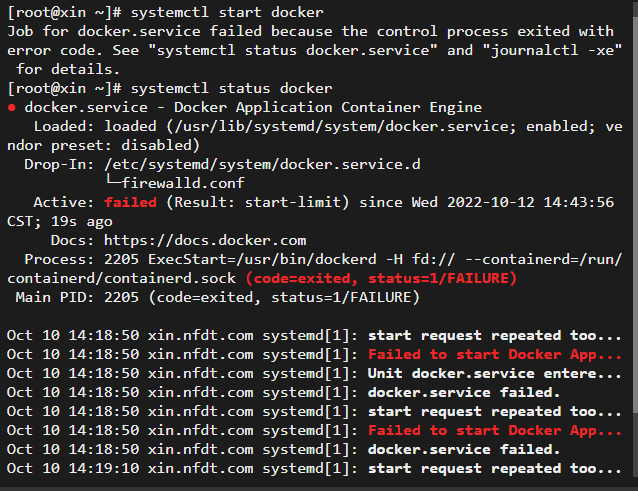Screen dimensions: 638x491
Task: Click the '(Result: start-limit)' text
Action: point(258,202)
